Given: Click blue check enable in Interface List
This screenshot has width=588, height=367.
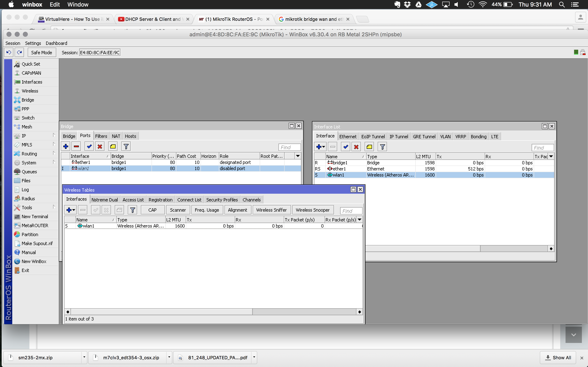Looking at the screenshot, I should [345, 147].
